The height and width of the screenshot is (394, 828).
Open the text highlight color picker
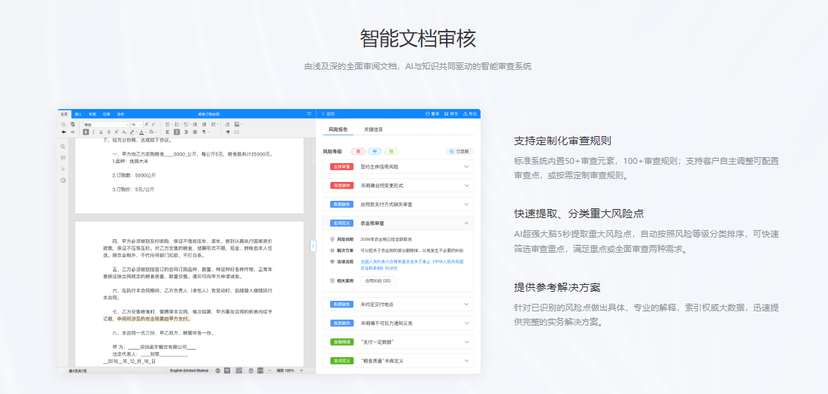point(133,132)
